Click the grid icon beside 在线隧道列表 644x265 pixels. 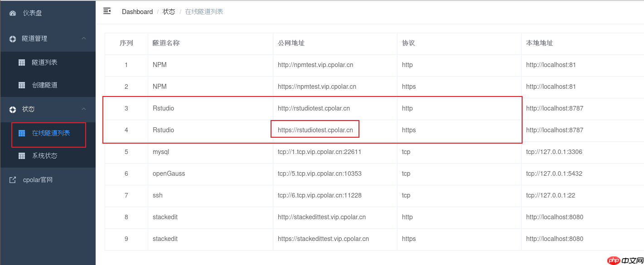click(x=22, y=133)
